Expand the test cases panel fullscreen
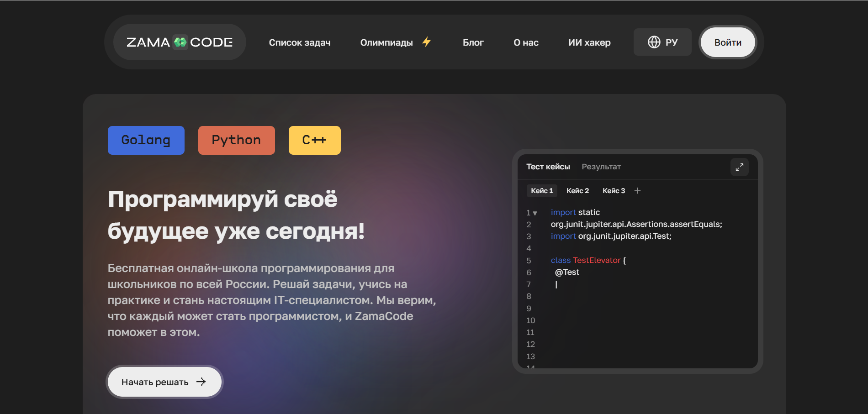The image size is (868, 414). (739, 167)
